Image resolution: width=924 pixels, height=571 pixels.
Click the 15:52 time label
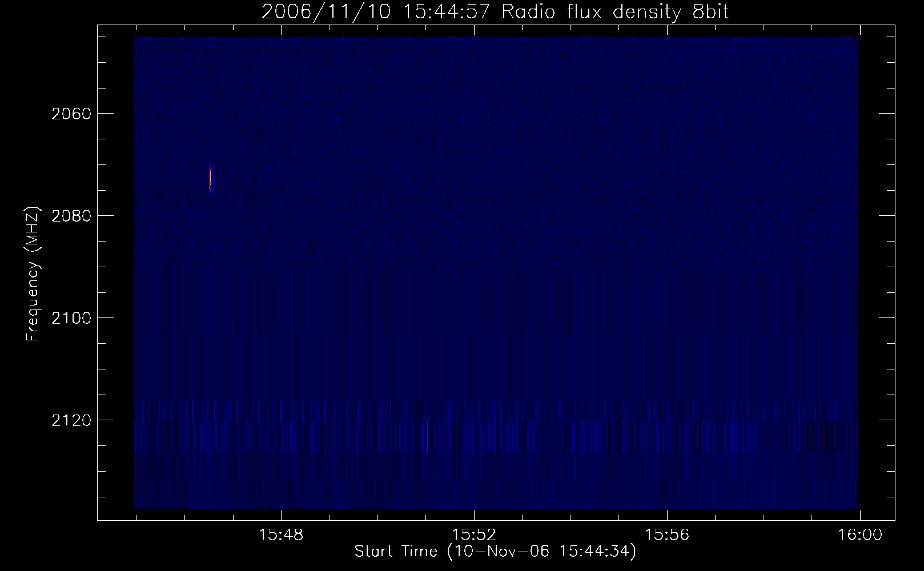pos(473,535)
